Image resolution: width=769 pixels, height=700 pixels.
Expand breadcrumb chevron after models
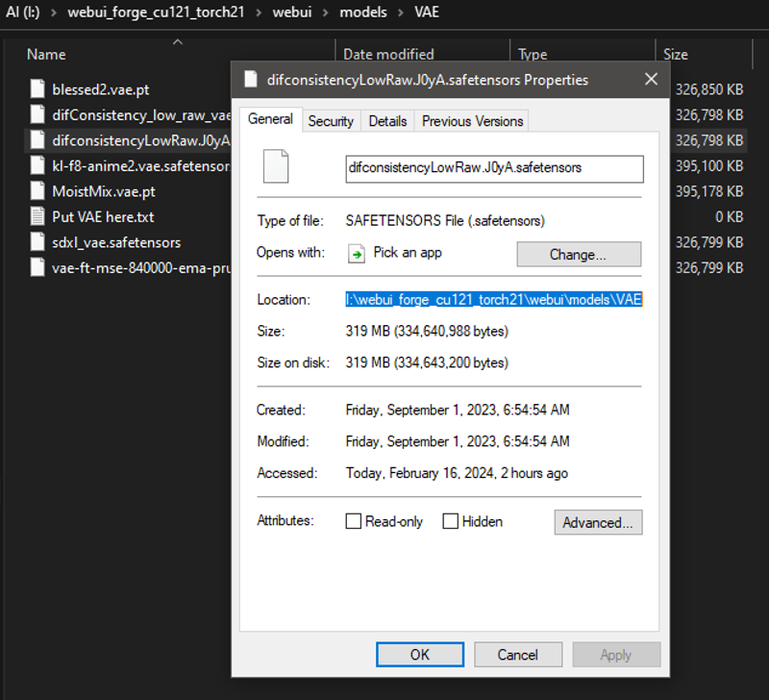point(401,12)
